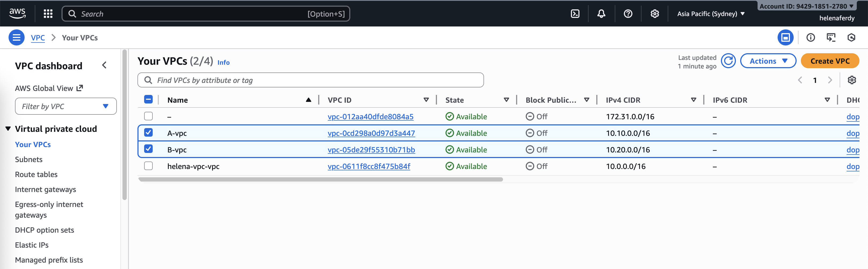
Task: Open the help question mark icon
Action: pos(628,14)
